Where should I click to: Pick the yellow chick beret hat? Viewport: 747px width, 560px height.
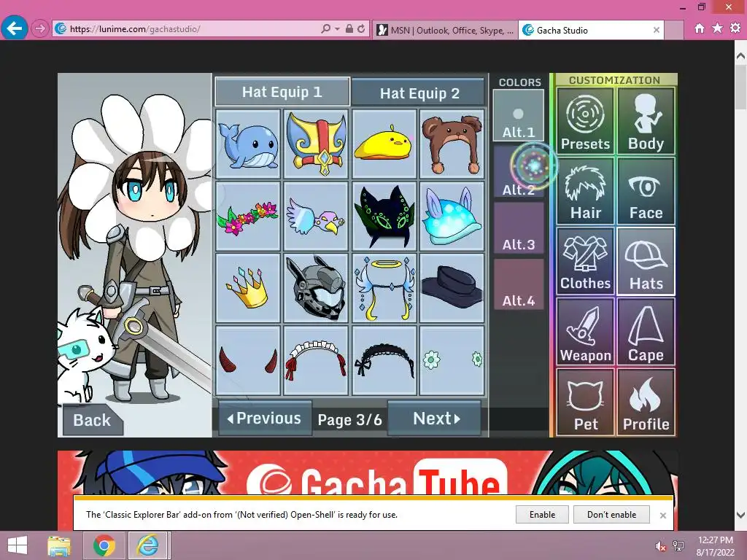coord(384,144)
